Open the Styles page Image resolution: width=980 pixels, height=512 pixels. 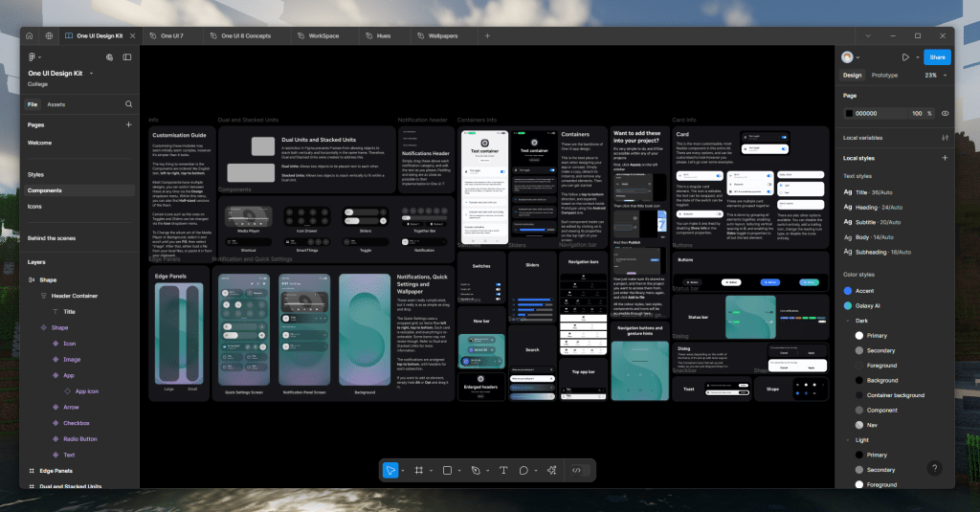(35, 174)
